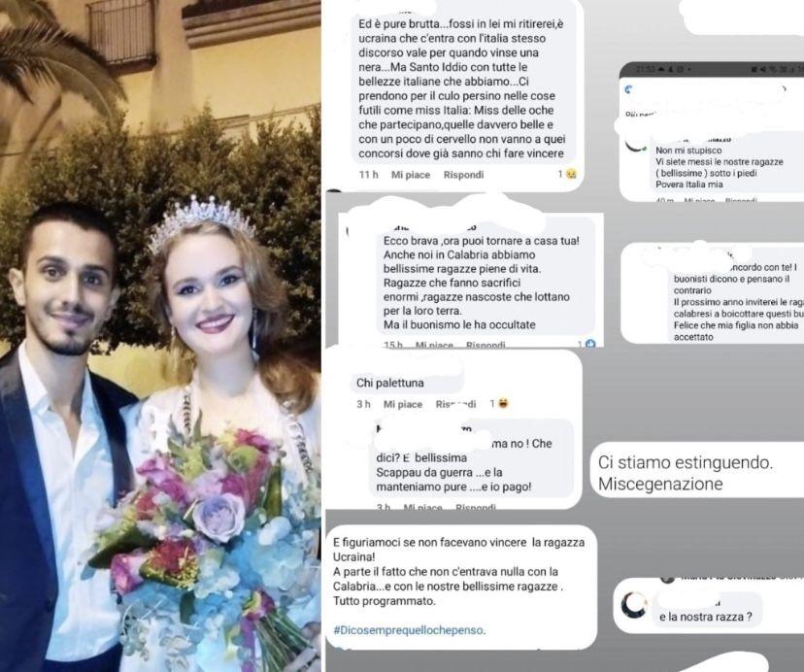
Task: Open the #Dicosemprequellochepenso hashtag
Action: [409, 630]
